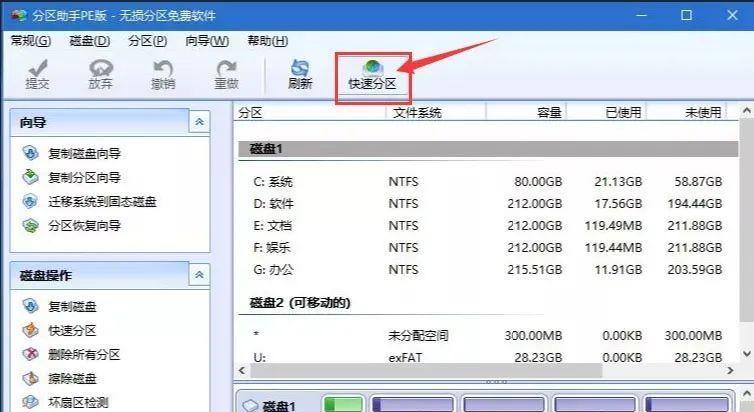Click the 分区恢复向导 icon

[x=30, y=225]
